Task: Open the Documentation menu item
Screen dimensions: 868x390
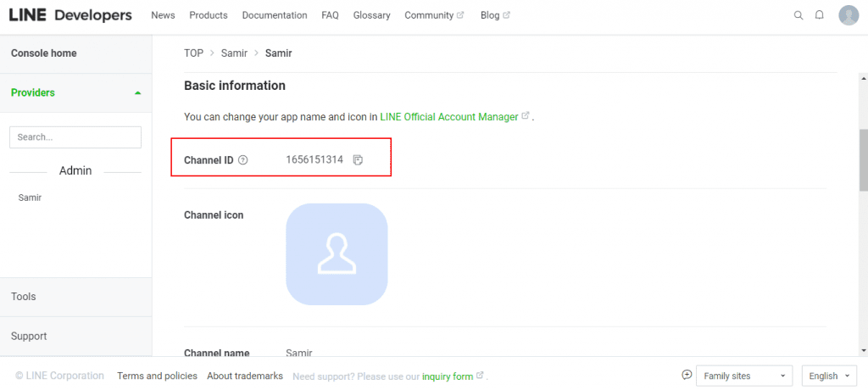Action: click(x=275, y=15)
